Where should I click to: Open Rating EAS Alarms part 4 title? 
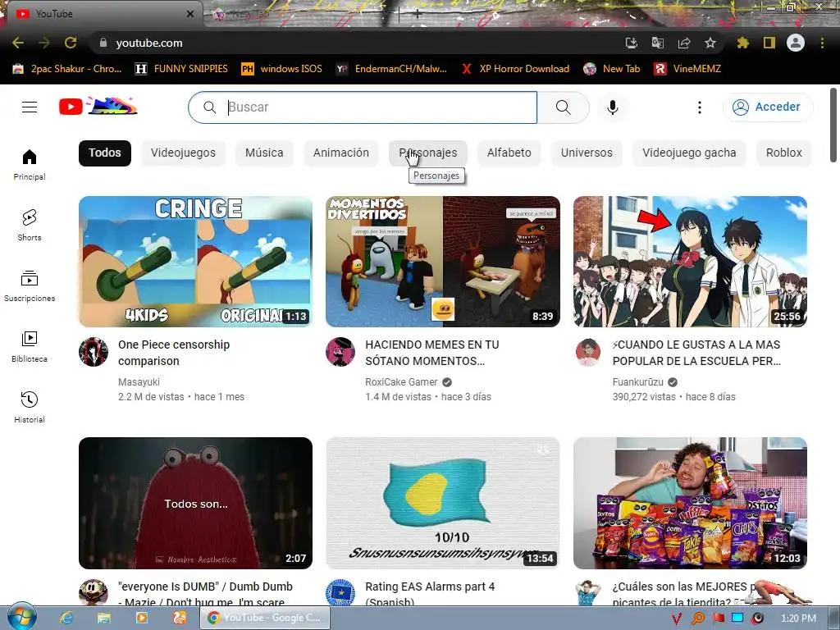(x=430, y=593)
